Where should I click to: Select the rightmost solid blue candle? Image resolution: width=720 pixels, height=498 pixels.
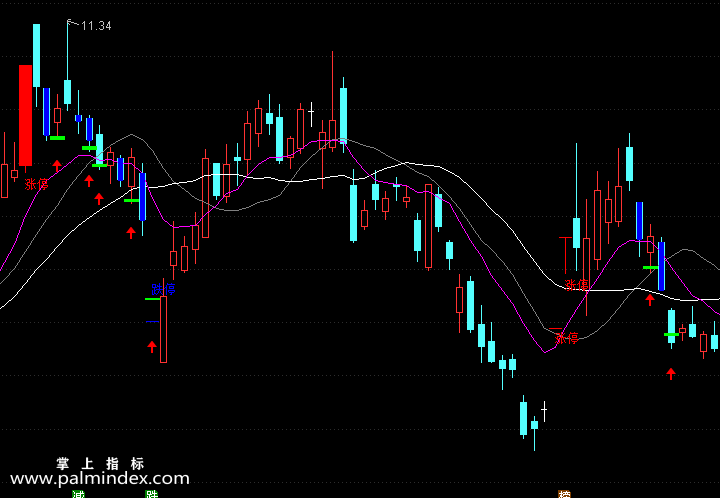662,266
